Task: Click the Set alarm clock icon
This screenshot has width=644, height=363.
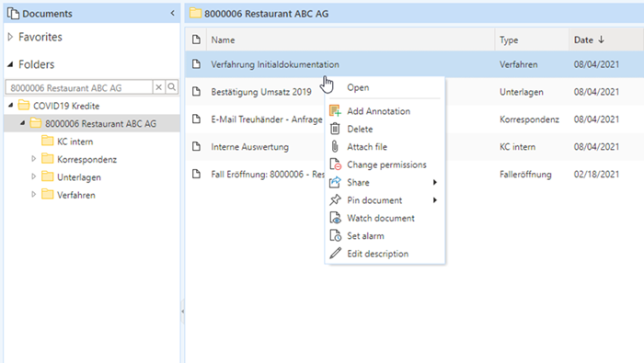Action: 335,236
